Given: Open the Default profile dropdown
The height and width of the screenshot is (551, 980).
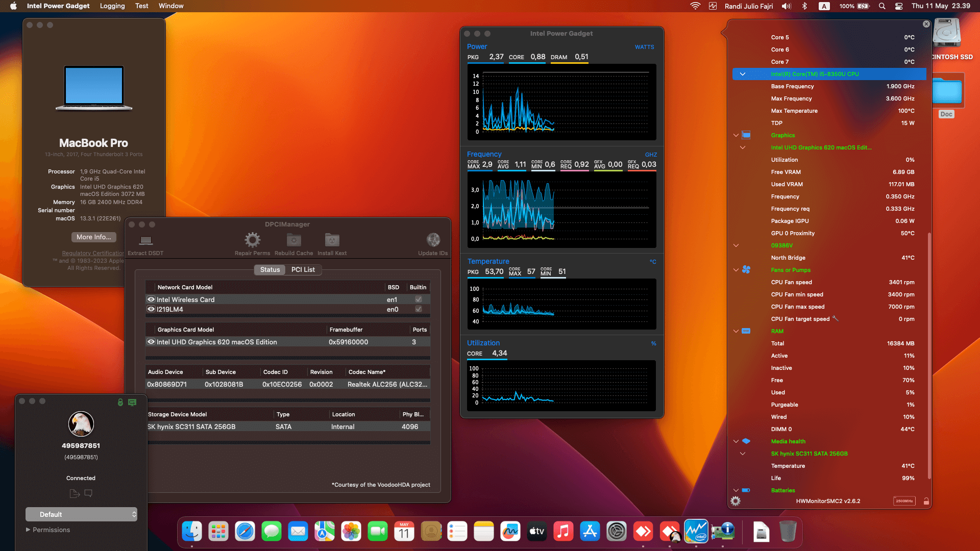Looking at the screenshot, I should pyautogui.click(x=82, y=514).
